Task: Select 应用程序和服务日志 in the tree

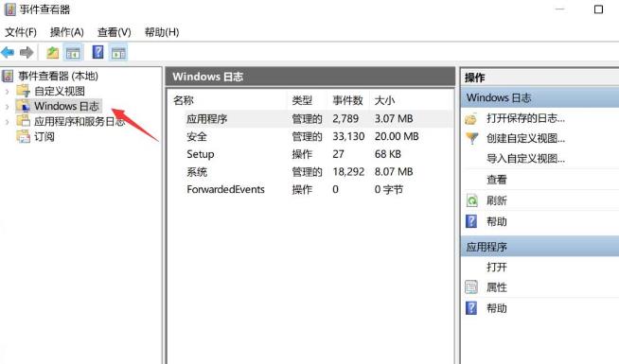Action: coord(80,121)
